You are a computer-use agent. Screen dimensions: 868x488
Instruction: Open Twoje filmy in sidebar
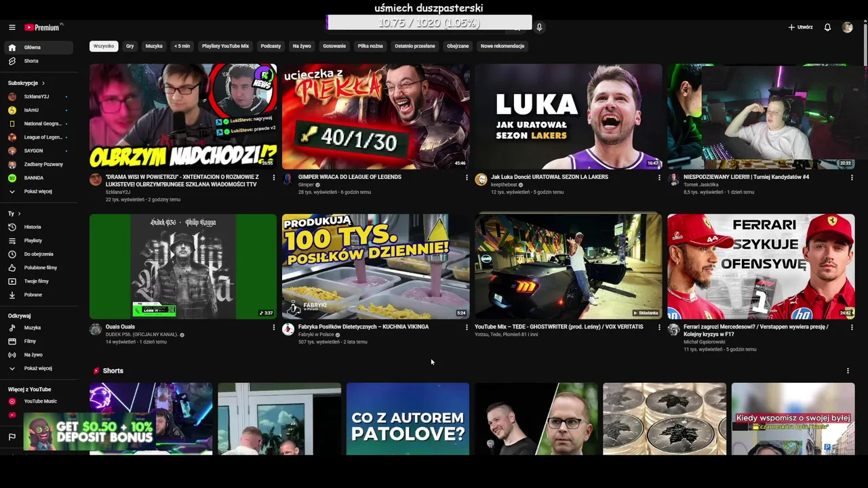click(38, 281)
